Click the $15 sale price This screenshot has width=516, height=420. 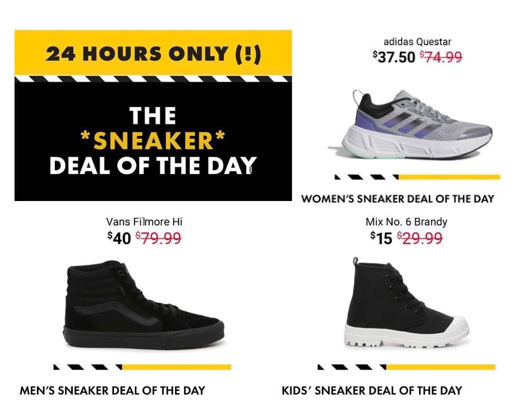click(x=381, y=238)
